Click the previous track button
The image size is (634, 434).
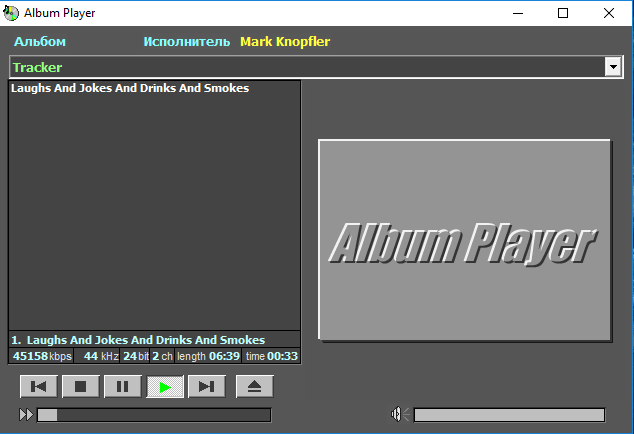tap(39, 387)
